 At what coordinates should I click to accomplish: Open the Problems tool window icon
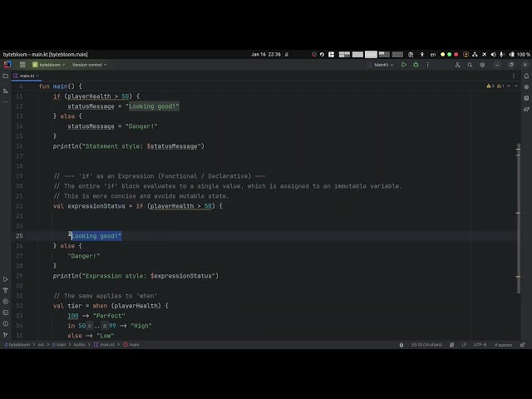(x=6, y=323)
